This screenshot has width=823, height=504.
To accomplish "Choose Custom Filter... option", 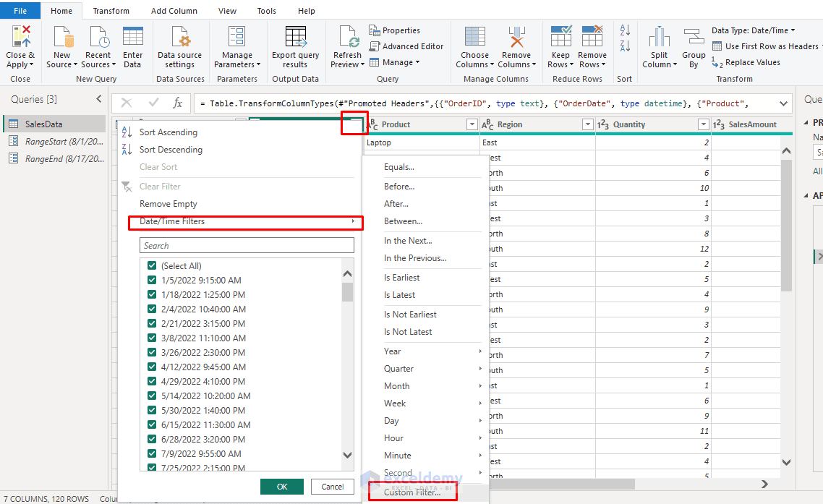I will (x=412, y=492).
